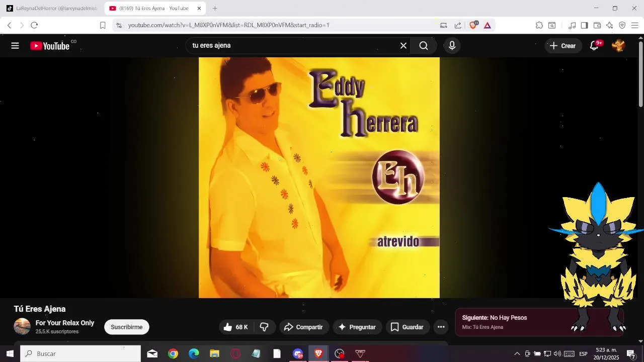Click the youtube.com address bar URL

point(228,25)
